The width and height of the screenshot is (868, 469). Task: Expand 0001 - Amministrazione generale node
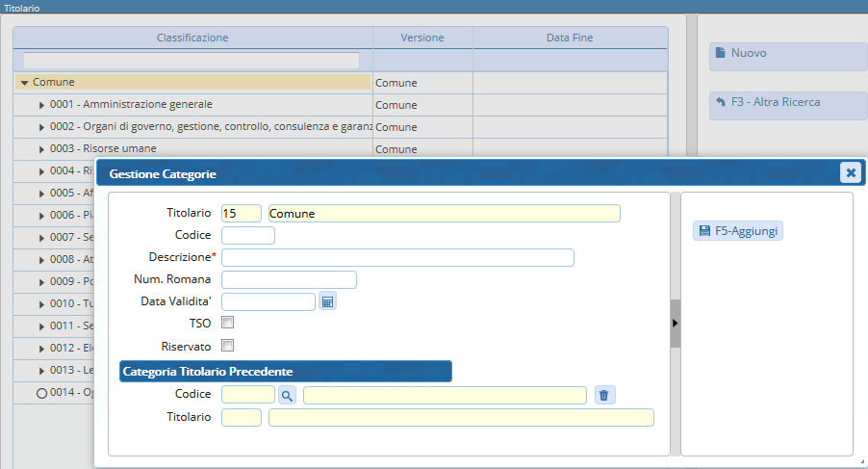pos(41,105)
